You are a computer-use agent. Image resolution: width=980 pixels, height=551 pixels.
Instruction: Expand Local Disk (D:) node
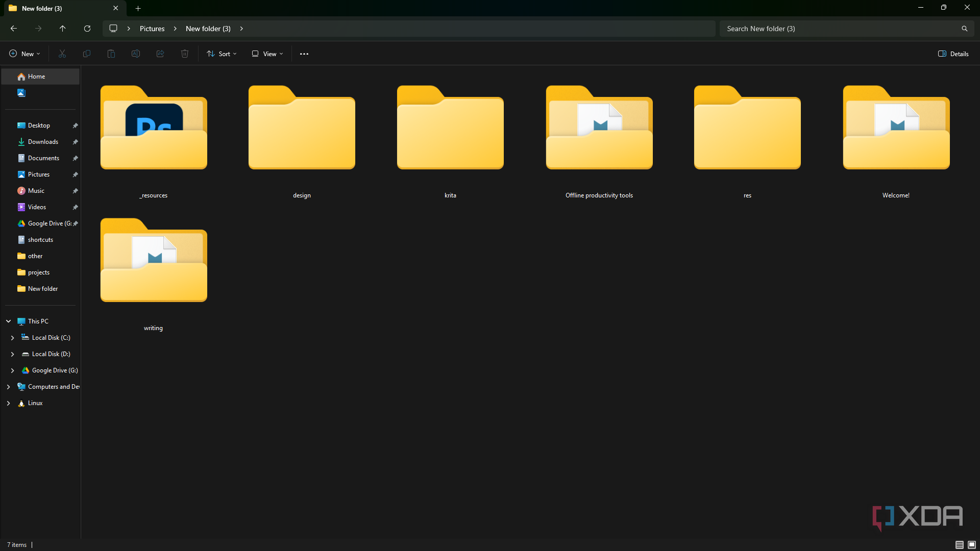(x=13, y=354)
